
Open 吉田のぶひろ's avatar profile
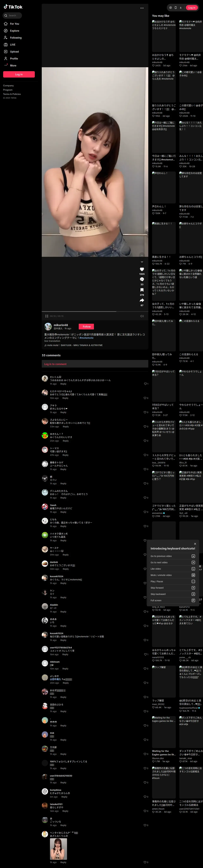45,706
